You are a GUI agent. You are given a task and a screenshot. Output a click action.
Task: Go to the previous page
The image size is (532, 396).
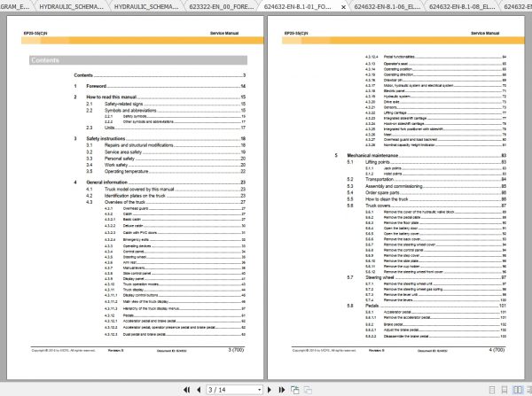point(199,390)
